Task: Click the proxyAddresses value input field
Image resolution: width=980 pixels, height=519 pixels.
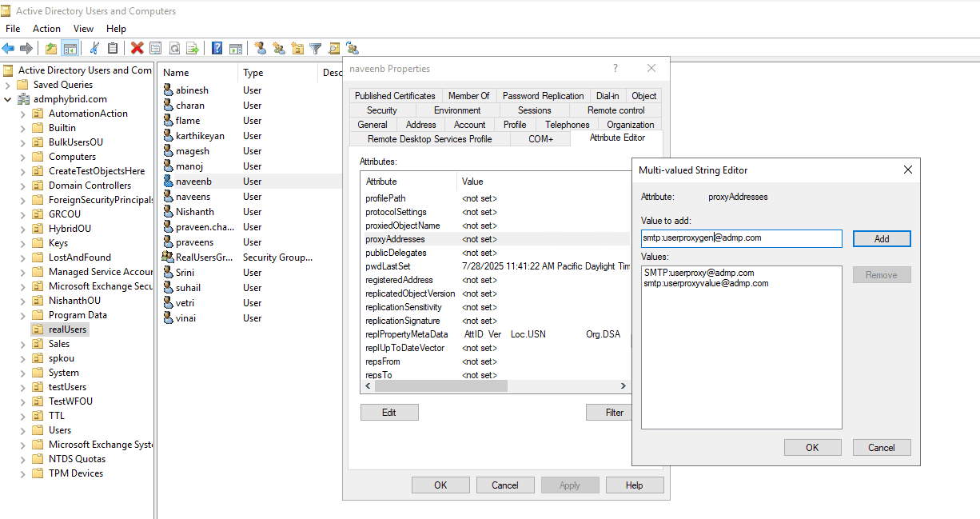Action: [x=739, y=238]
